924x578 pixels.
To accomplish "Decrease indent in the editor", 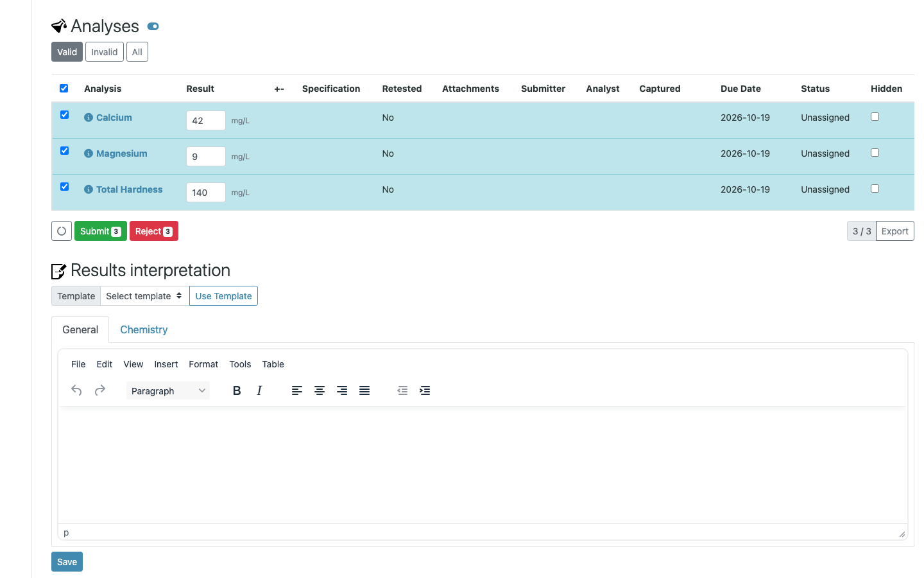I will point(402,390).
